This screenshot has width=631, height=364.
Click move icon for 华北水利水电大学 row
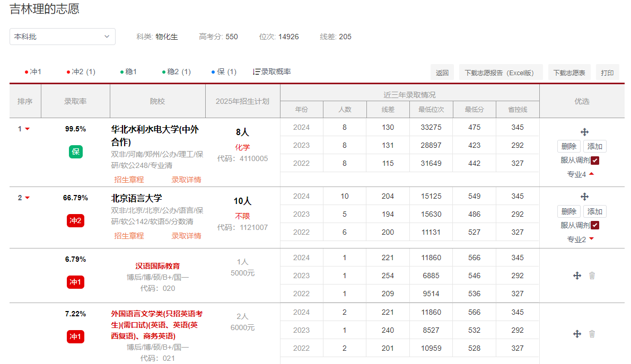click(x=584, y=132)
